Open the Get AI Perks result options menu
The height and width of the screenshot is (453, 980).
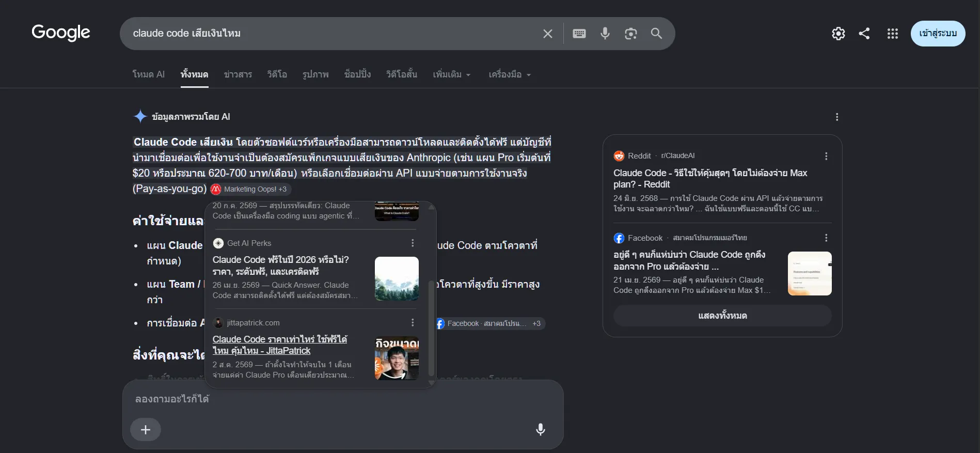413,243
